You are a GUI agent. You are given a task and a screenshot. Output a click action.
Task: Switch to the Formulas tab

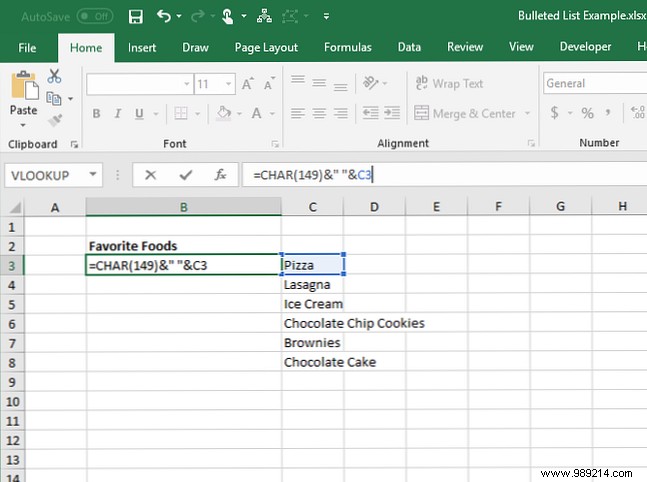coord(348,47)
